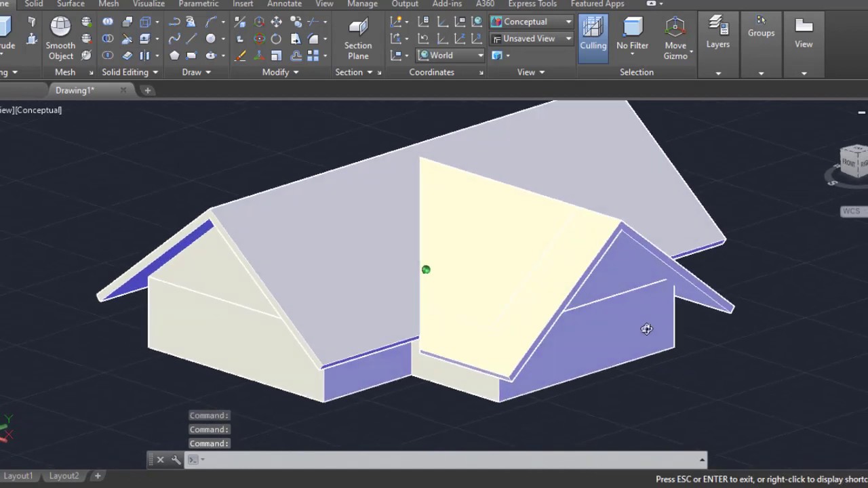This screenshot has width=868, height=488.
Task: Switch to the Visualize ribbon tab
Action: (149, 4)
